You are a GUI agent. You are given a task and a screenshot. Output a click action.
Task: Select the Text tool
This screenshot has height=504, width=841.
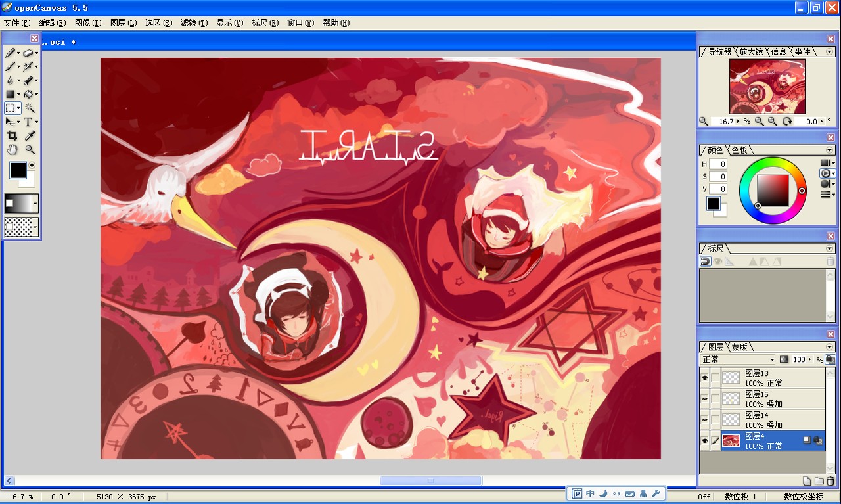28,122
